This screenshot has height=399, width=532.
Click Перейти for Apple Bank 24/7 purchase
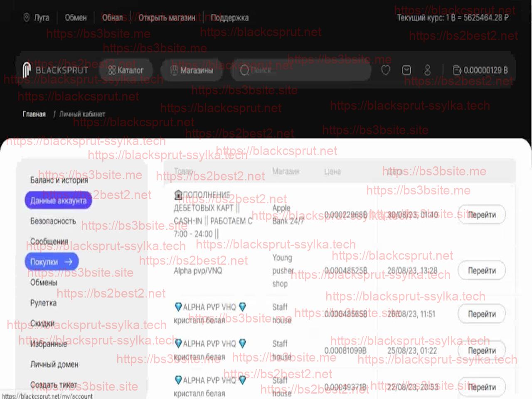click(482, 215)
